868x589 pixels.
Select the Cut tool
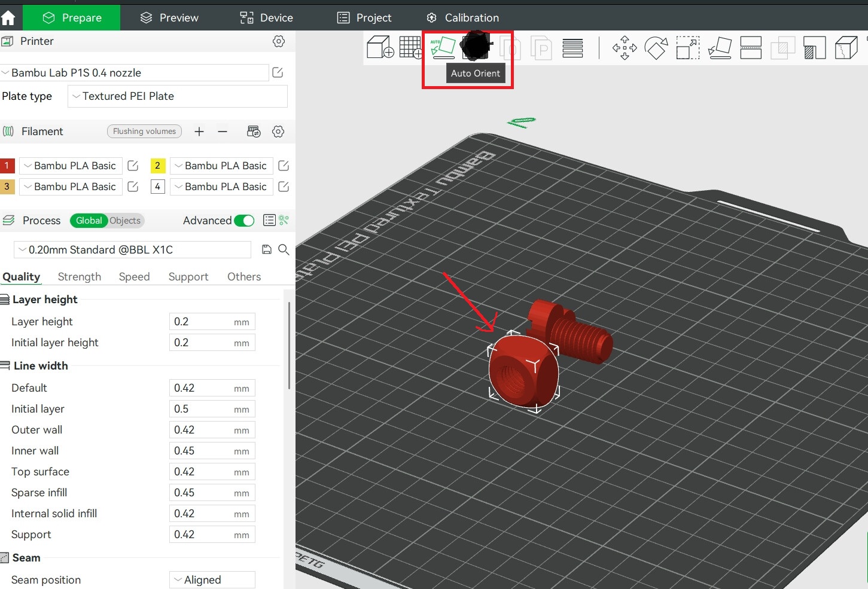[751, 48]
